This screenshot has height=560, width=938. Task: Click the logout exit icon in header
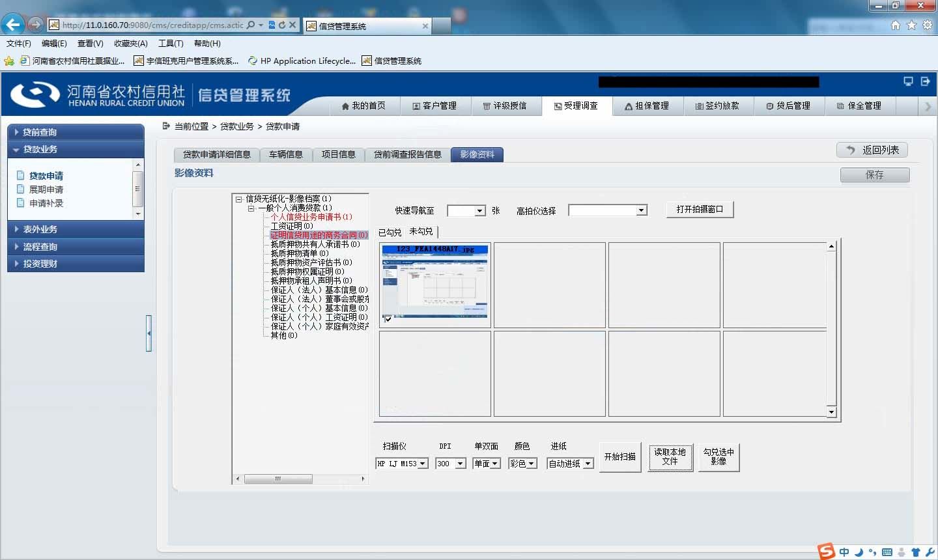tap(926, 81)
